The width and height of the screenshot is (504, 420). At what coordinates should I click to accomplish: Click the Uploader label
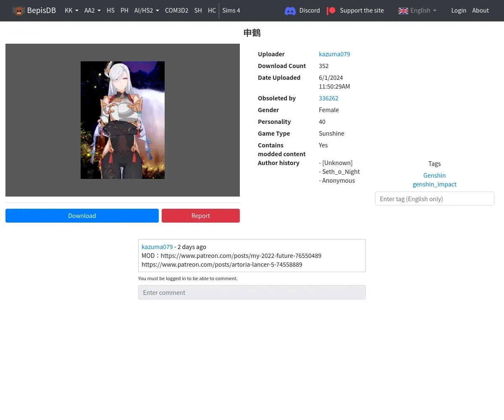pos(271,54)
